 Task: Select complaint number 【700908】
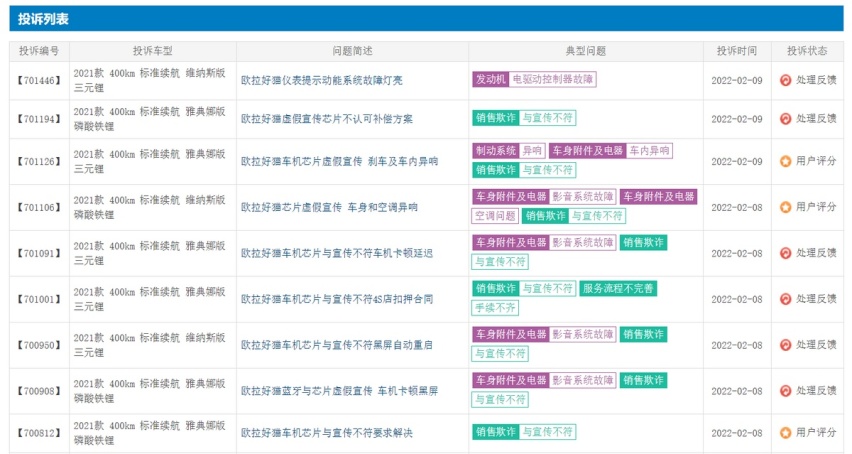39,390
